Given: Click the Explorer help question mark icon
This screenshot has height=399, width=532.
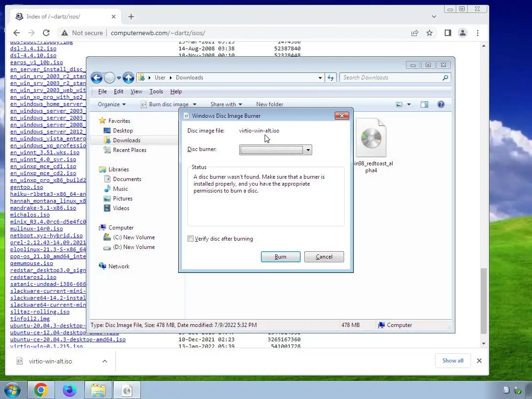Looking at the screenshot, I should (441, 104).
